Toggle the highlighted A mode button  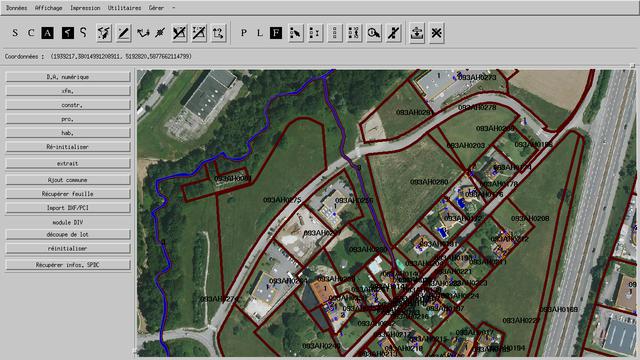[x=47, y=33]
